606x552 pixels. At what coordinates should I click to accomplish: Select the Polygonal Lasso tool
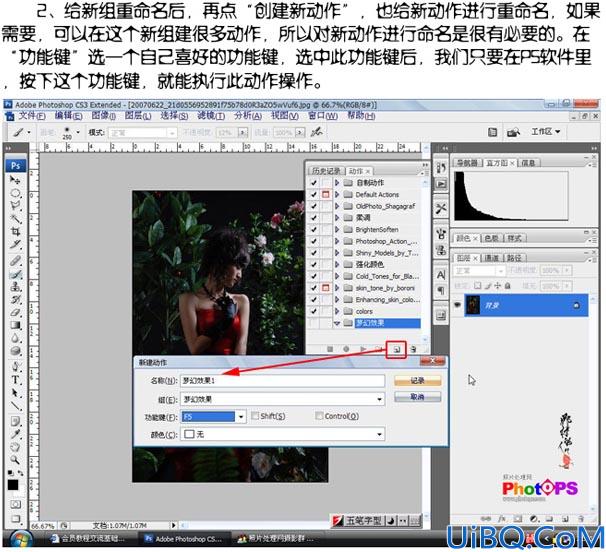point(15,206)
